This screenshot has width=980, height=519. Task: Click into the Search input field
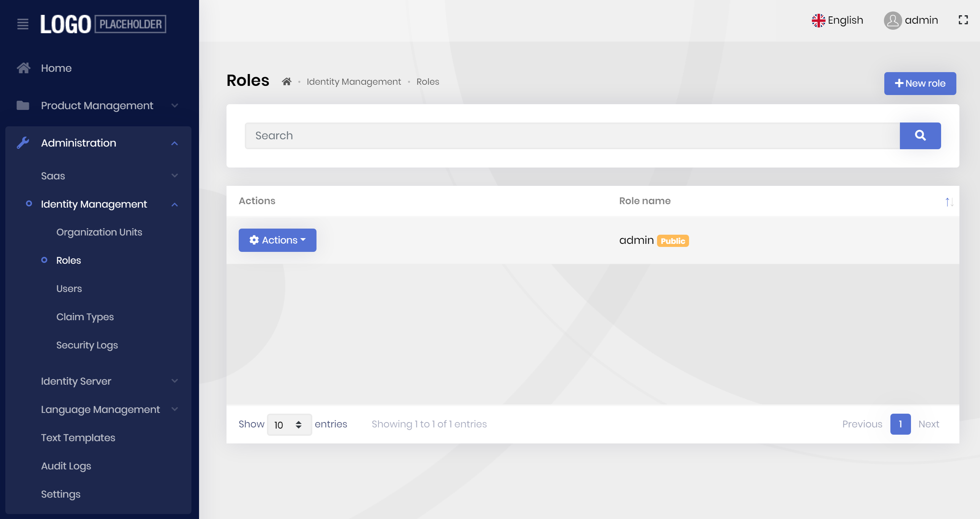click(572, 135)
